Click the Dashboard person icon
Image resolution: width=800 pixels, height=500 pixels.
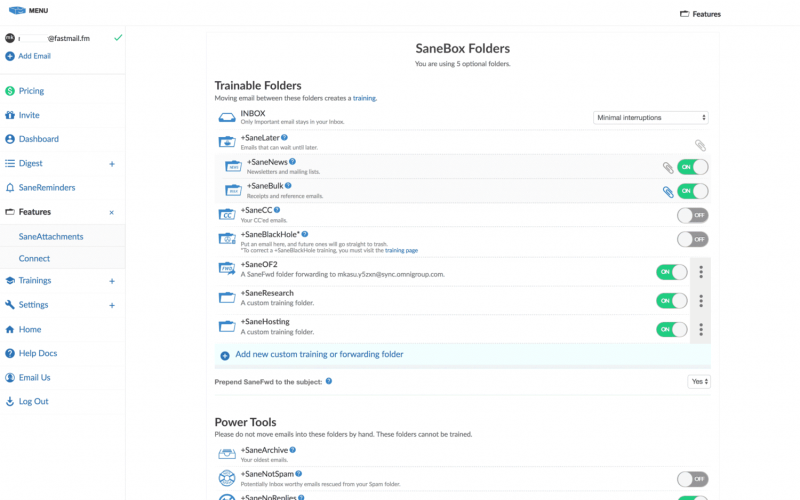(10, 139)
